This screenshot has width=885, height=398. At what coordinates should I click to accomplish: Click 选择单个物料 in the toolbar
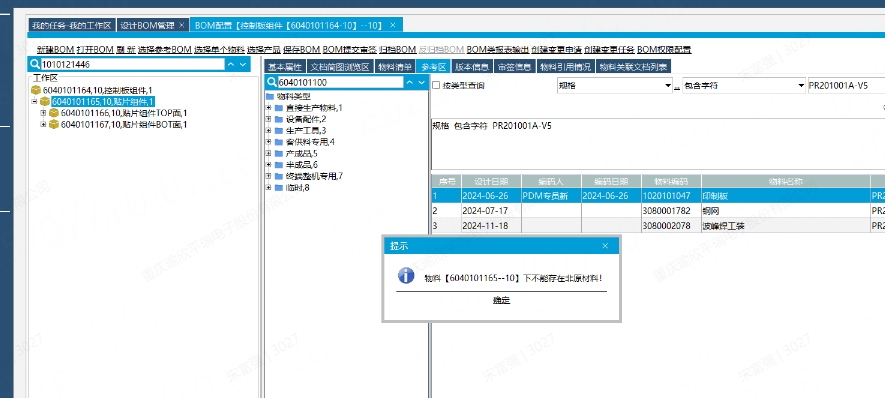pyautogui.click(x=219, y=50)
